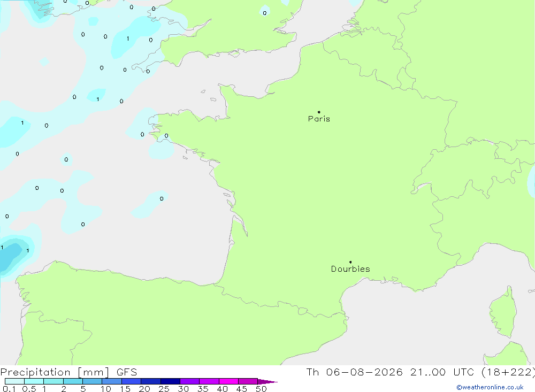Click the forecast date 06-08-2026 text
Viewport: 535px width, 392px height.
point(364,372)
